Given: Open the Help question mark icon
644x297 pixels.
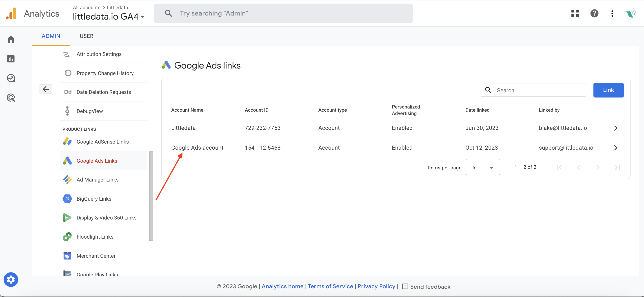Looking at the screenshot, I should (594, 13).
